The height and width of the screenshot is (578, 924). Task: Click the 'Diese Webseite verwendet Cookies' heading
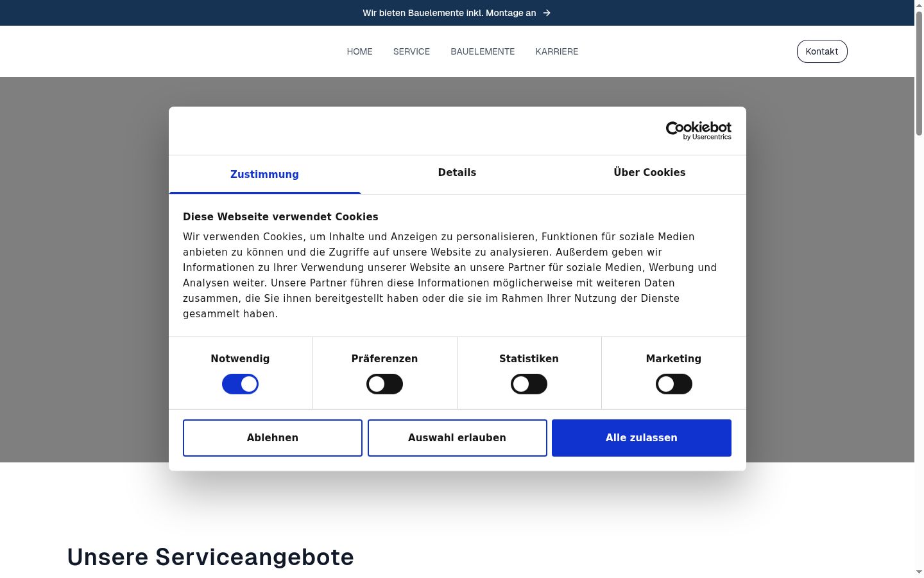point(280,217)
